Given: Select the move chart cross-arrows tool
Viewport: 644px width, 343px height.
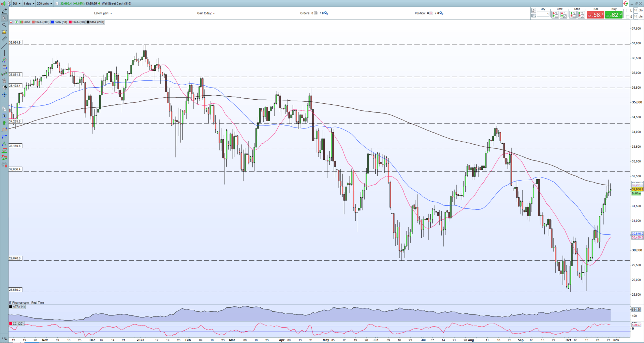Looking at the screenshot, I should (4, 95).
